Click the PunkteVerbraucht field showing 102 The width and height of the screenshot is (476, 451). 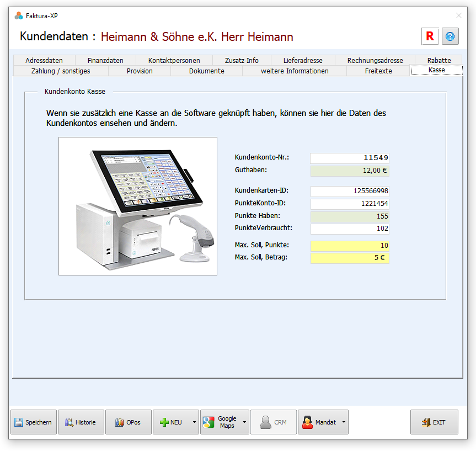(x=350, y=229)
